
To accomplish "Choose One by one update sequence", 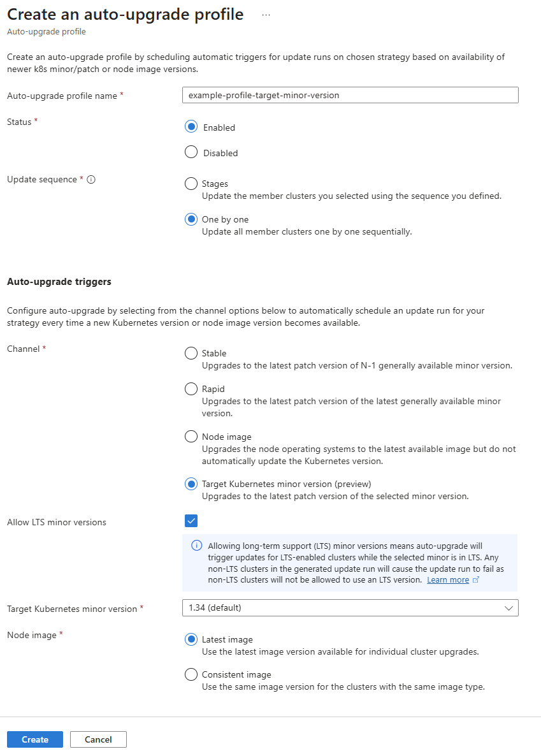I will pyautogui.click(x=191, y=219).
